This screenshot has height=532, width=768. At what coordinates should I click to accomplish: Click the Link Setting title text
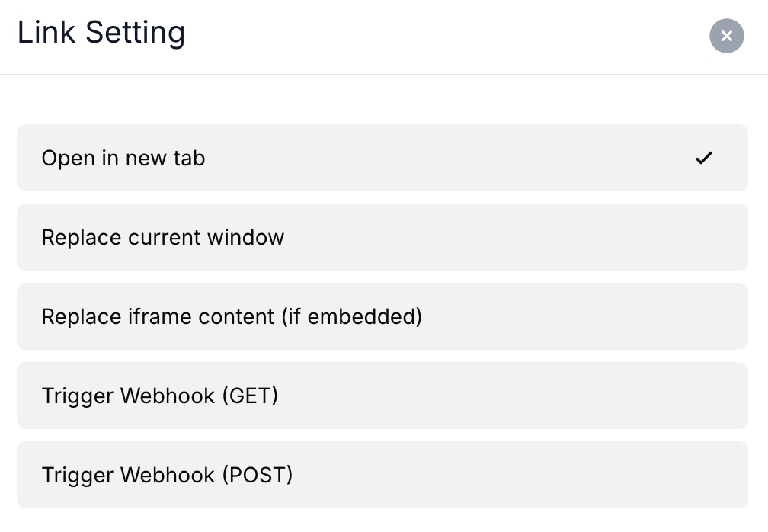(x=101, y=33)
